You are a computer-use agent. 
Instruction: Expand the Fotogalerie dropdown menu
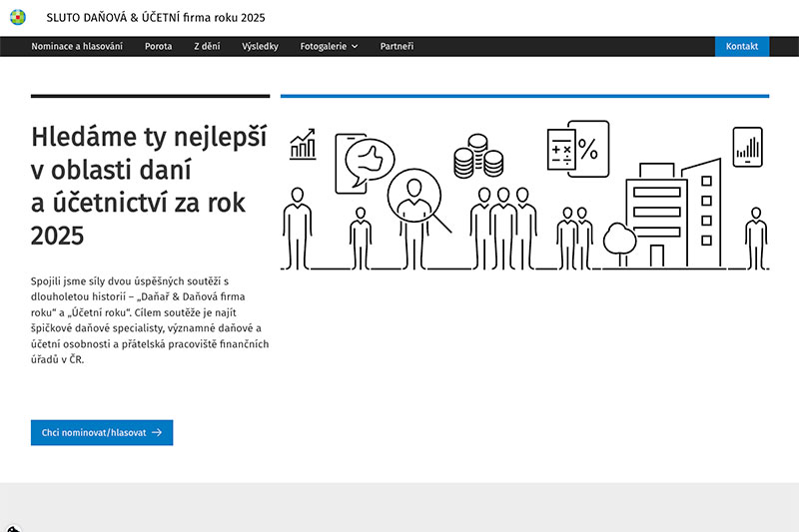[x=322, y=46]
